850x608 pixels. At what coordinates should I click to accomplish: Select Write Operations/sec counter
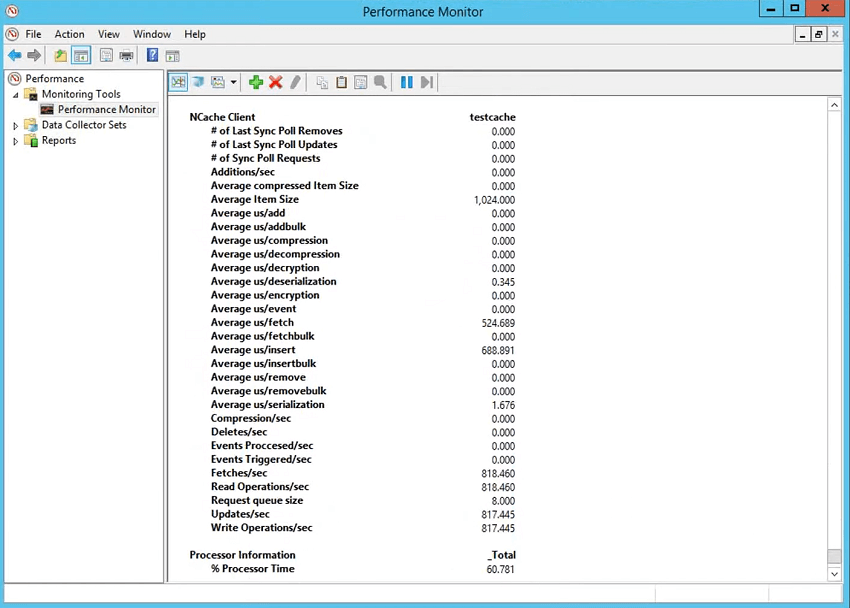click(x=261, y=528)
